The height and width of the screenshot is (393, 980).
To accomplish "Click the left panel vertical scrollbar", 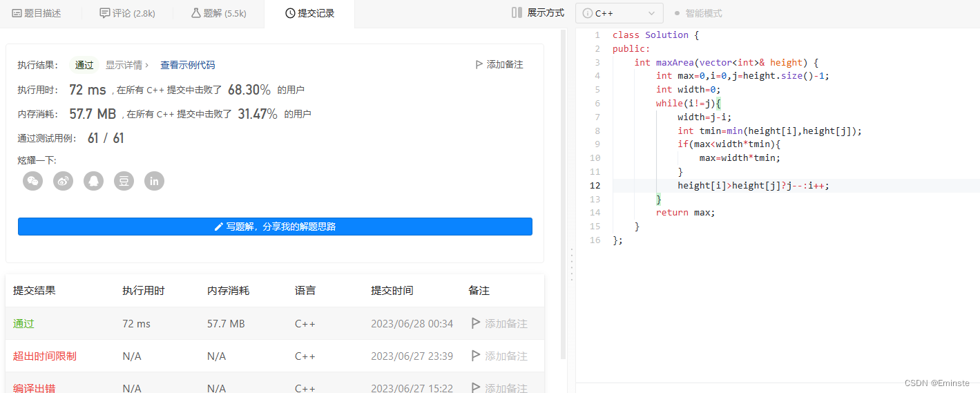I will coord(563,193).
